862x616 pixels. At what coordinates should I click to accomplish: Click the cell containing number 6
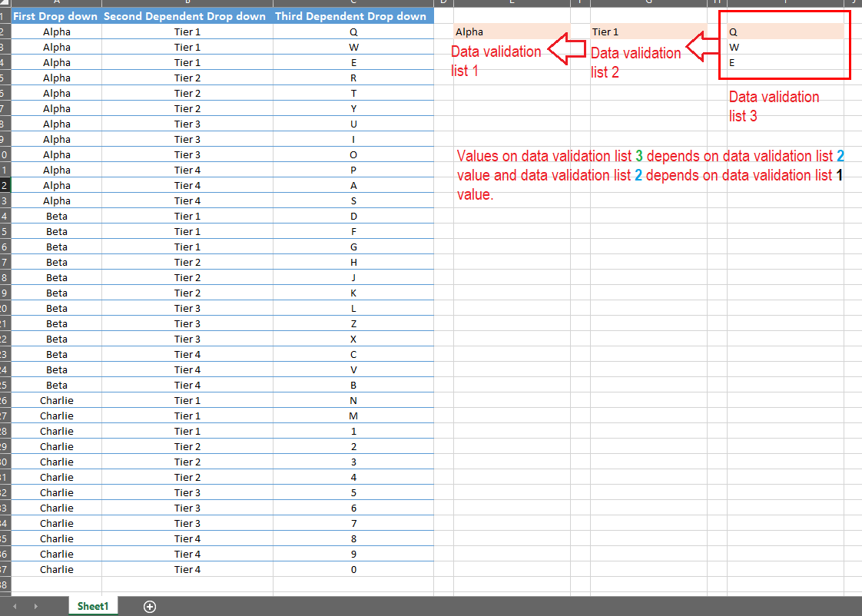pyautogui.click(x=353, y=508)
